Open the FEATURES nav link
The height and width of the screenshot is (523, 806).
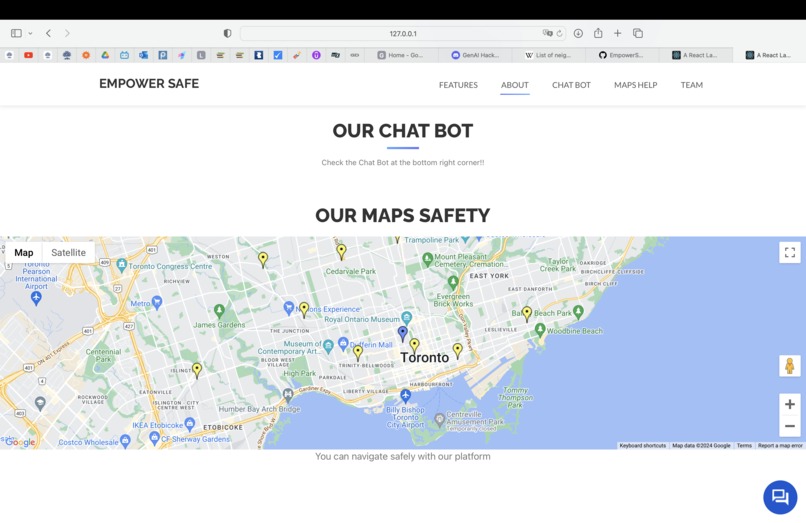pos(458,85)
